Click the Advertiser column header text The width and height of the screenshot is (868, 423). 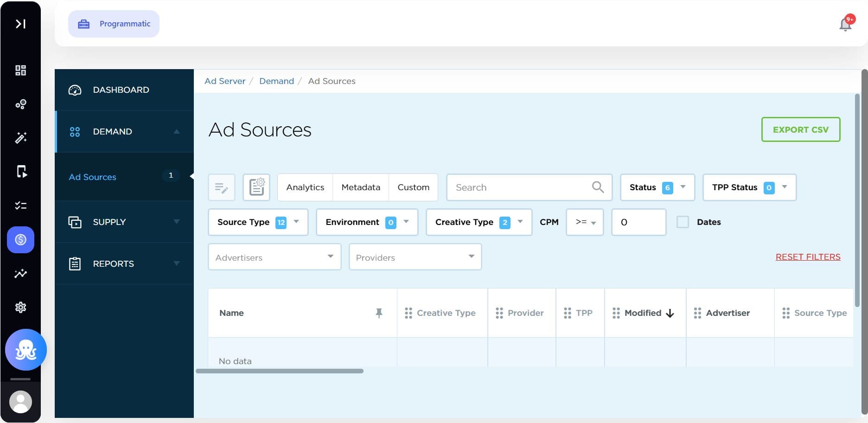pos(728,313)
